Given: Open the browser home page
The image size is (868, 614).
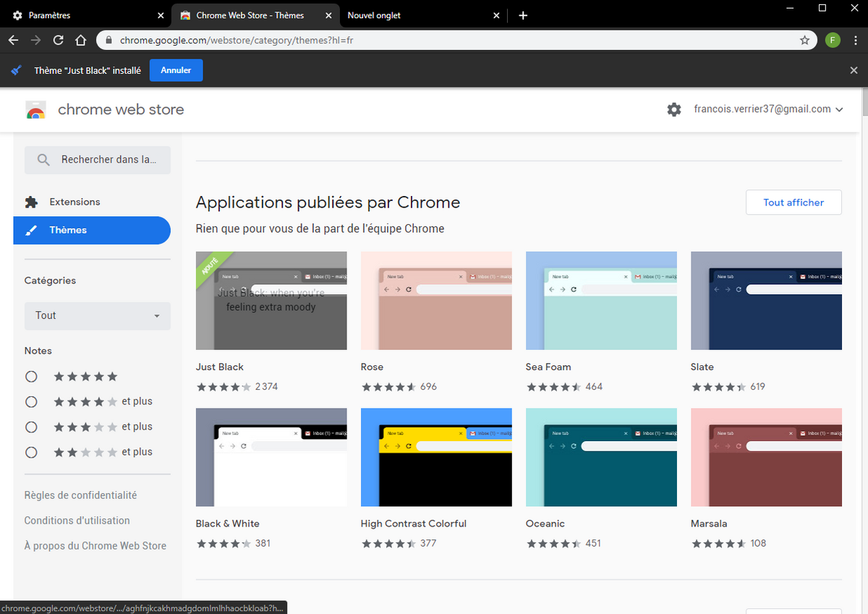Looking at the screenshot, I should coord(81,40).
